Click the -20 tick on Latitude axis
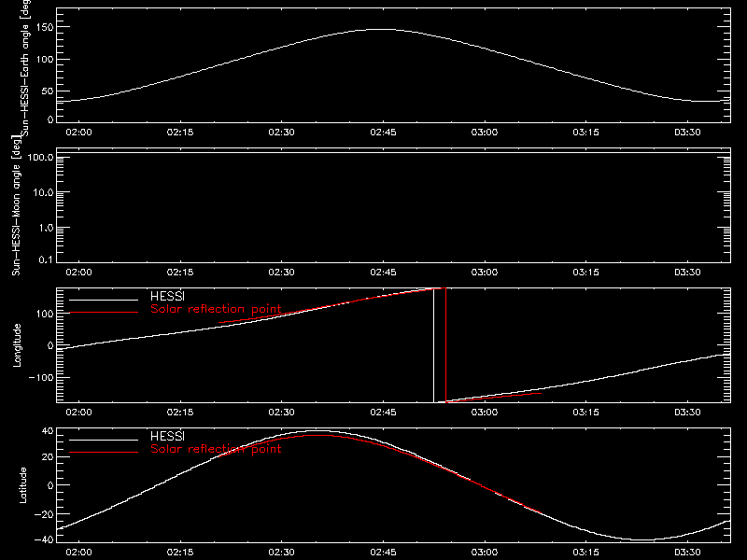This screenshot has height=560, width=747. [44, 514]
